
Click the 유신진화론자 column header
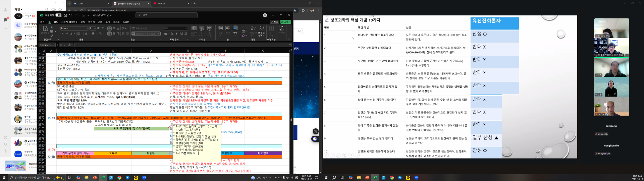(494, 23)
